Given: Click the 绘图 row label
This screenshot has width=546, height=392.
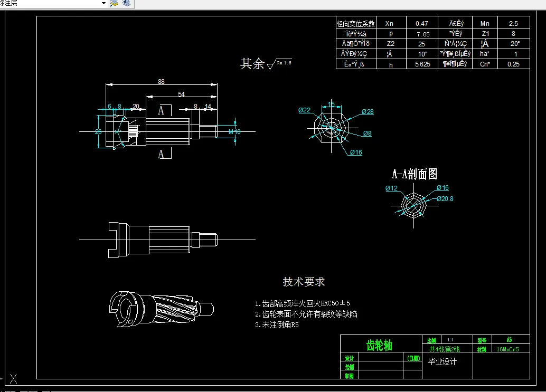Looking at the screenshot, I should tap(349, 367).
